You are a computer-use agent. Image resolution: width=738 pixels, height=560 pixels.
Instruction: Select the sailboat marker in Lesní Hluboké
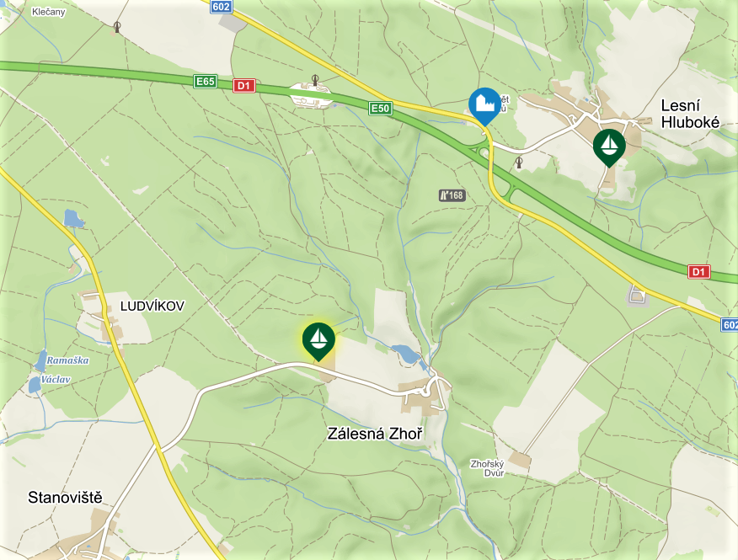(609, 147)
